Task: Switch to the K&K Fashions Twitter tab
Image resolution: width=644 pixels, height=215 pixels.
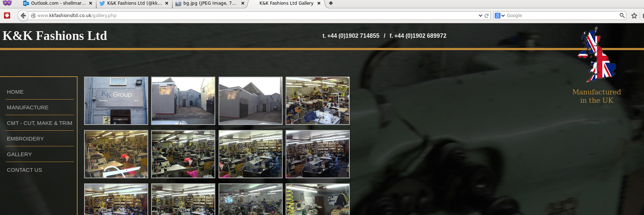Action: 134,3
